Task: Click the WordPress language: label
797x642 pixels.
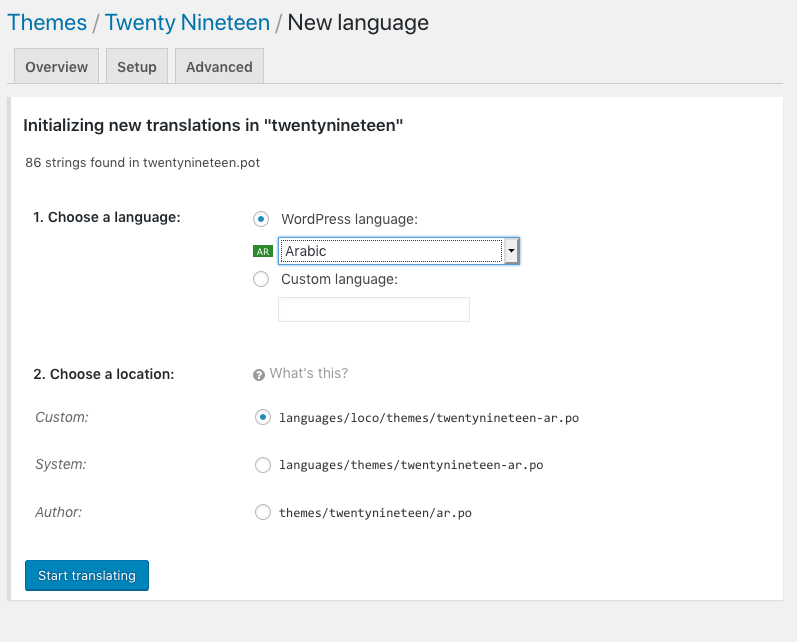Action: coord(349,219)
